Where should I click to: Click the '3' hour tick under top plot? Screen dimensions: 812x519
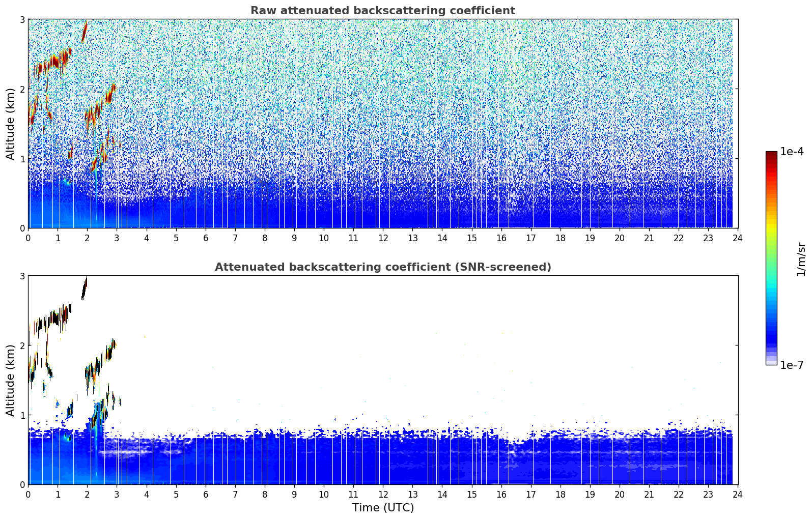(x=117, y=238)
